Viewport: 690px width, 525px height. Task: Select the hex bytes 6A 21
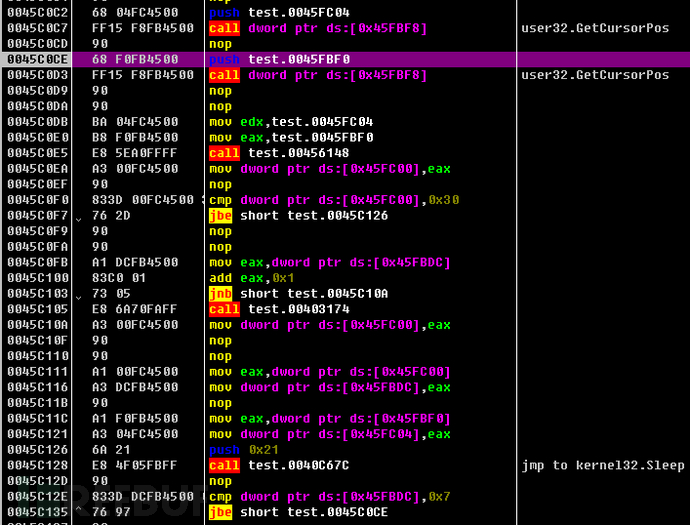point(111,450)
